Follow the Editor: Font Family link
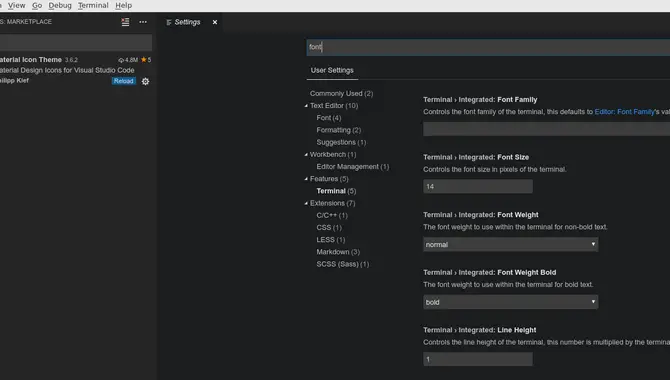Image resolution: width=670 pixels, height=380 pixels. tap(624, 112)
